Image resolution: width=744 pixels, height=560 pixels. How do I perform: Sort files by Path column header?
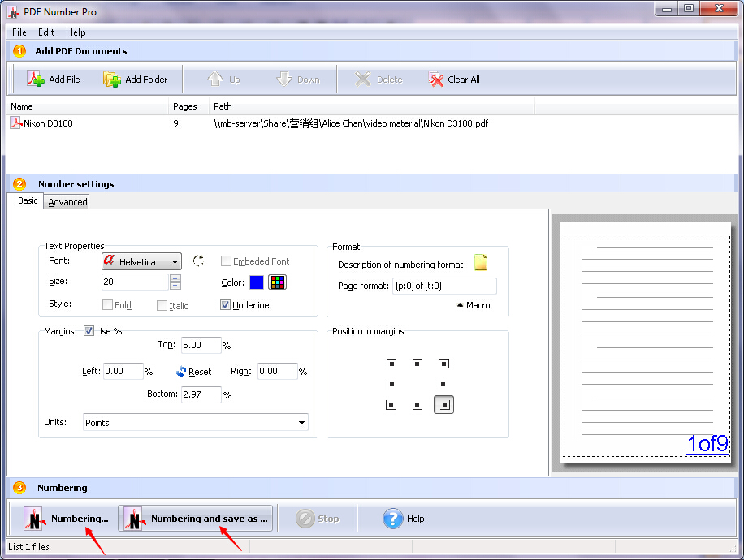pyautogui.click(x=372, y=106)
